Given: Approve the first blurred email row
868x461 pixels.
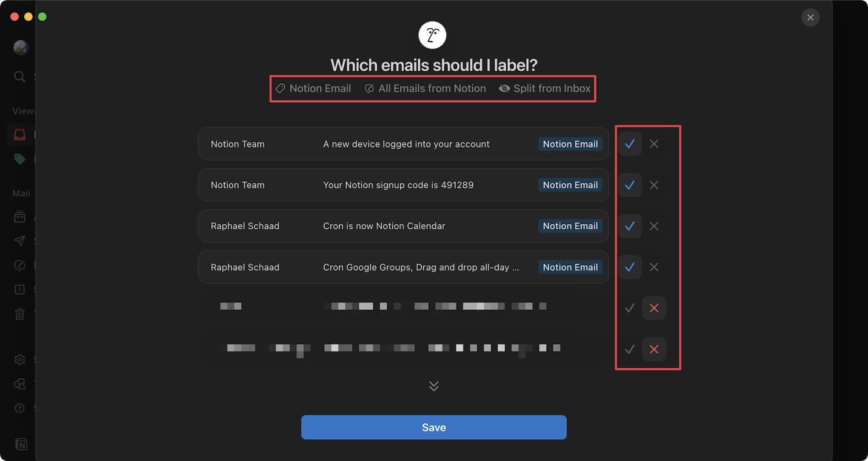Looking at the screenshot, I should (x=630, y=308).
